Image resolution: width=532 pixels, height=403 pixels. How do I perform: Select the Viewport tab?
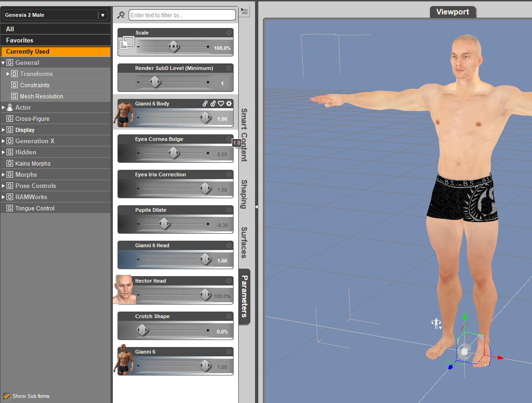pyautogui.click(x=453, y=12)
